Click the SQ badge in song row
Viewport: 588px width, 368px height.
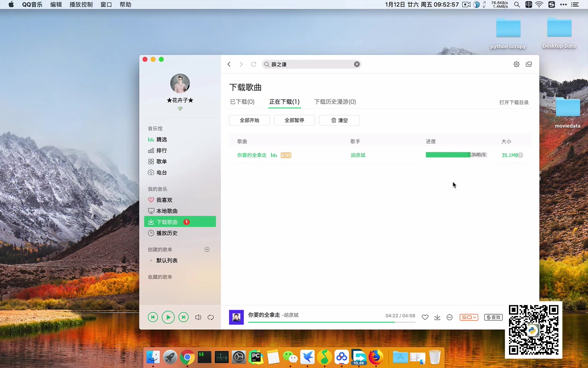point(286,155)
